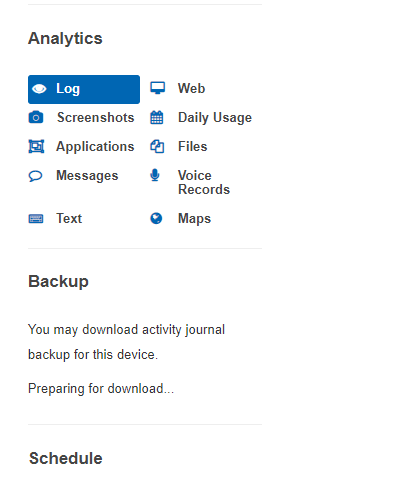Click the calendar icon for Daily Usage
Viewport: 411px width, 477px height.
pos(157,117)
